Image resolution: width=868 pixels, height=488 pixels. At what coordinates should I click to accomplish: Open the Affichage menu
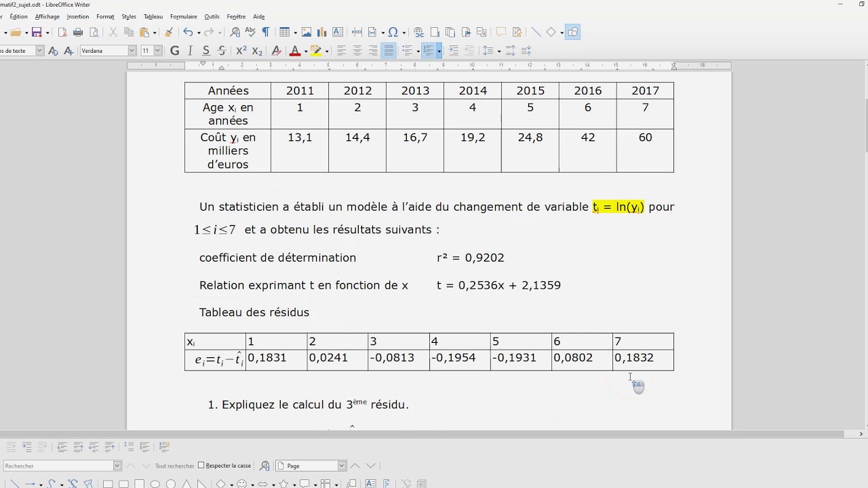pyautogui.click(x=47, y=16)
